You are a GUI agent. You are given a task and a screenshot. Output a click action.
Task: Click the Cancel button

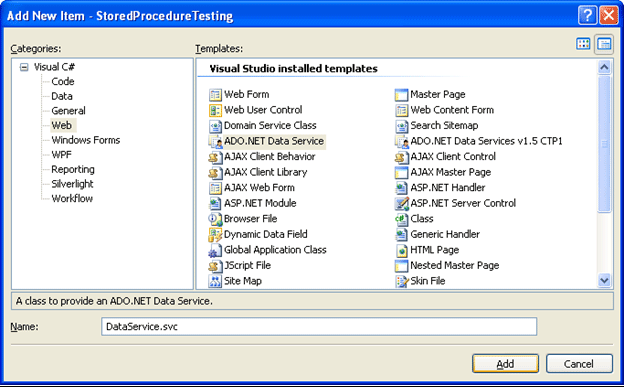coord(579,364)
